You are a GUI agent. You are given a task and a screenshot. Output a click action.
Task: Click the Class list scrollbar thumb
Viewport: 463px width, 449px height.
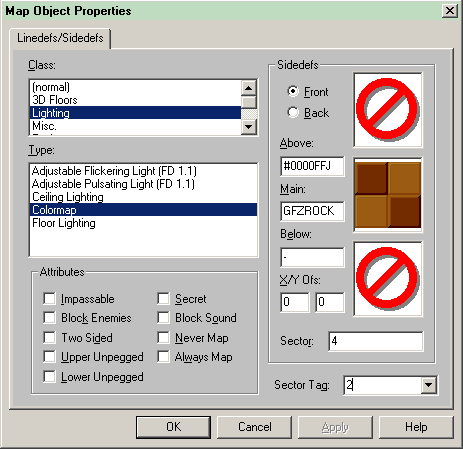click(x=249, y=102)
